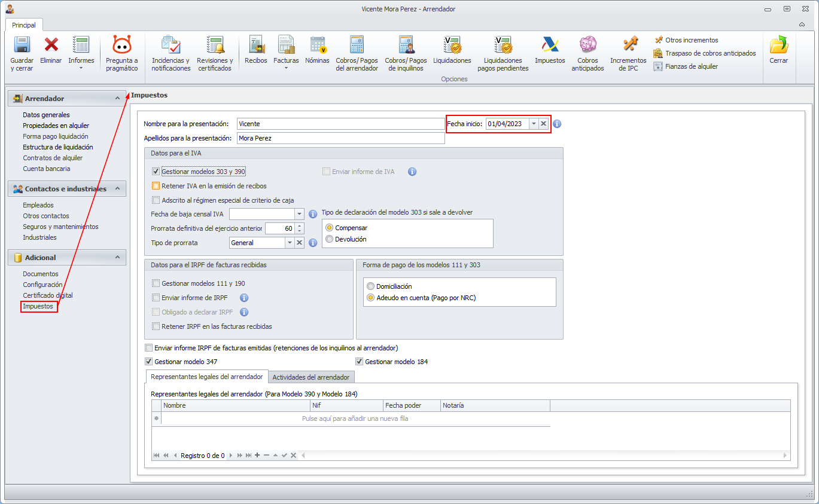Open the Recibos icon

[x=256, y=45]
